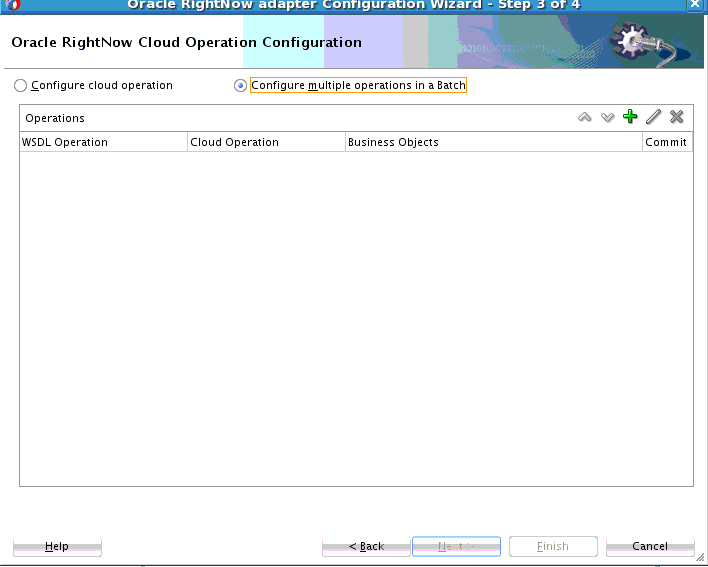The width and height of the screenshot is (708, 567).
Task: Move selected operation down arrow icon
Action: pos(608,117)
